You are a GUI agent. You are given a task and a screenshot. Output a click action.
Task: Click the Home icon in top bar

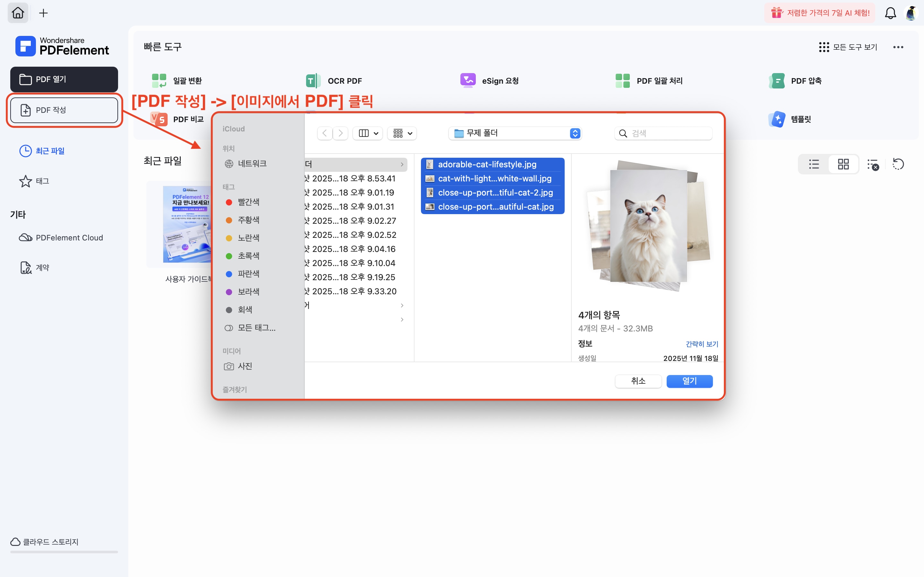point(18,13)
